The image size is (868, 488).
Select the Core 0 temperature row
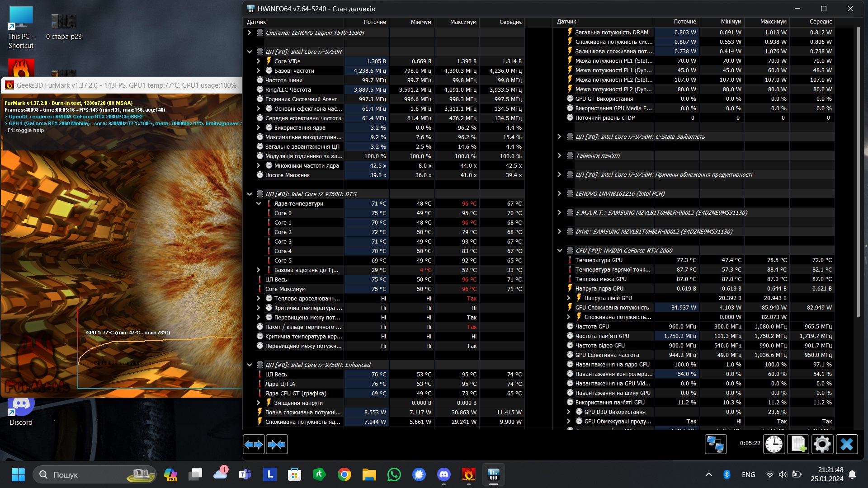click(384, 213)
